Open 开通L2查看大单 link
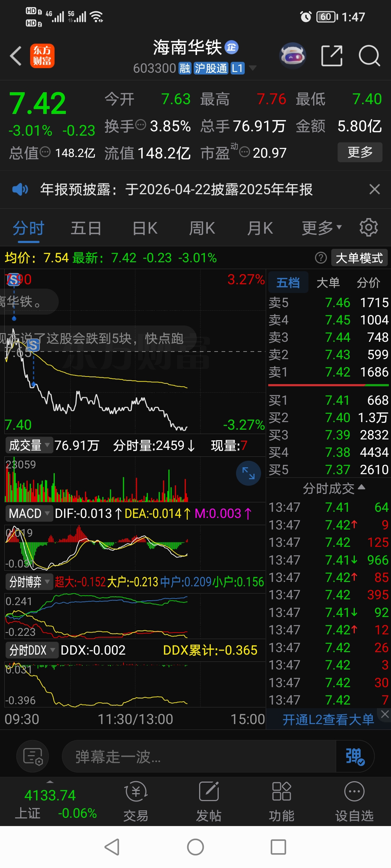The width and height of the screenshot is (391, 868). click(328, 720)
